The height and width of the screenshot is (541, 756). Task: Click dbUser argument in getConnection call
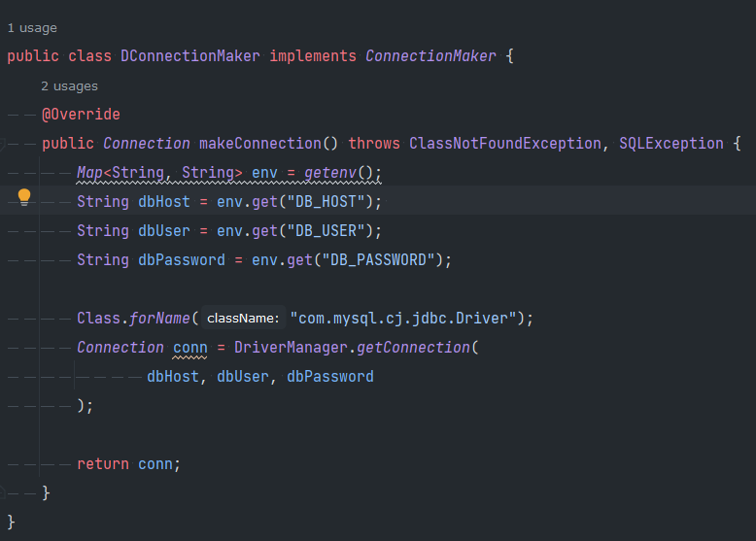[243, 376]
